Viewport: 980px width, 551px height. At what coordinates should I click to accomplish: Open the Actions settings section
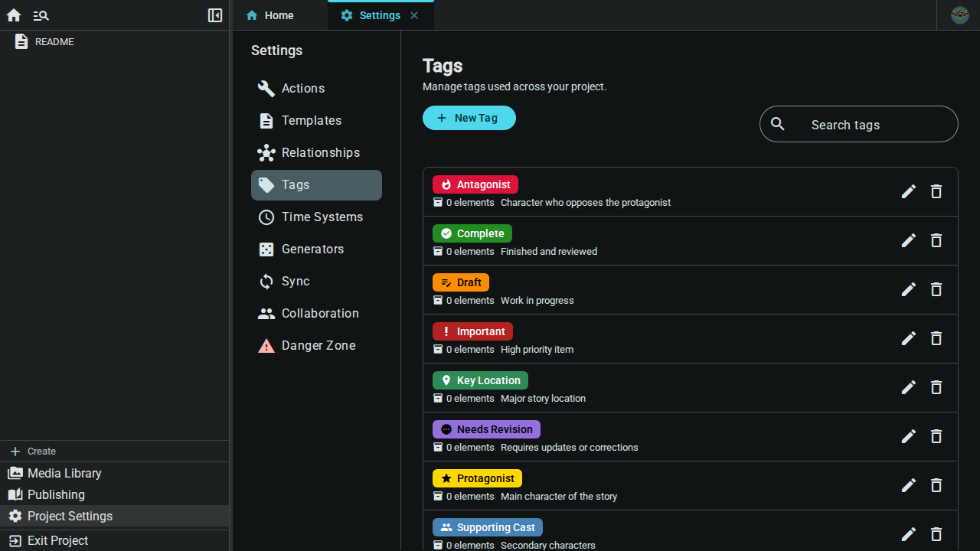tap(316, 89)
